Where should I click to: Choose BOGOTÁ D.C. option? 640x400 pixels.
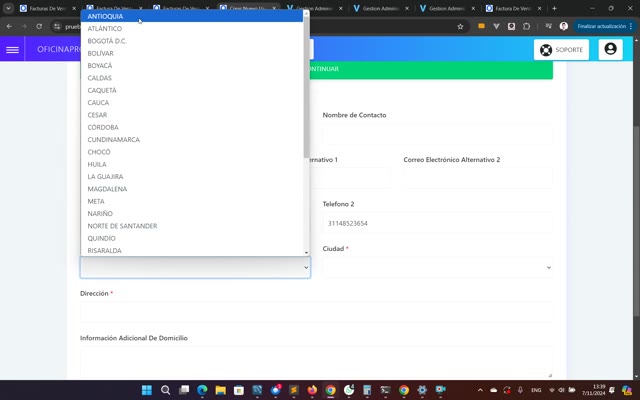(192, 41)
